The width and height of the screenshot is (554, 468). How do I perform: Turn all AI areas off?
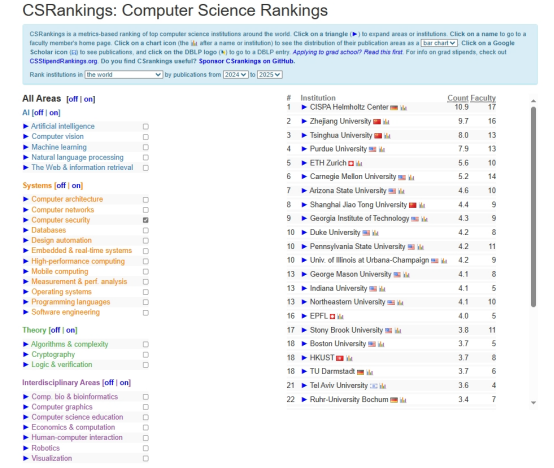39,113
